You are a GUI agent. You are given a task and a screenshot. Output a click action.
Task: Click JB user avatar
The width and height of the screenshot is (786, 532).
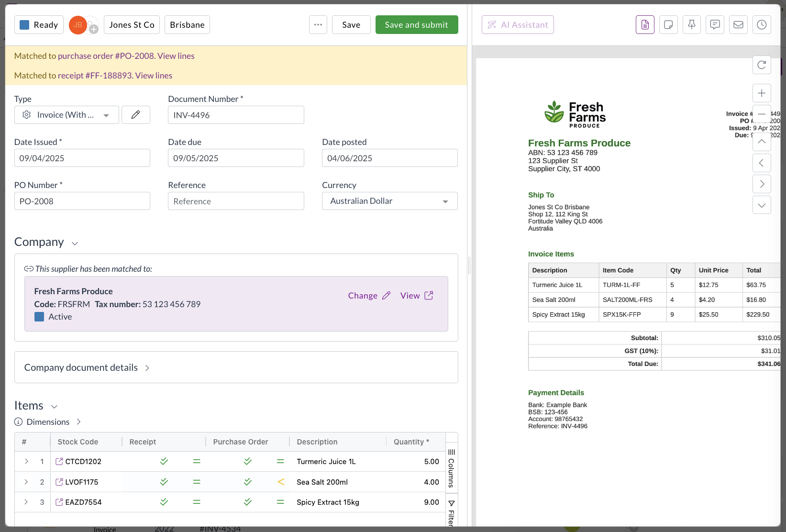78,25
